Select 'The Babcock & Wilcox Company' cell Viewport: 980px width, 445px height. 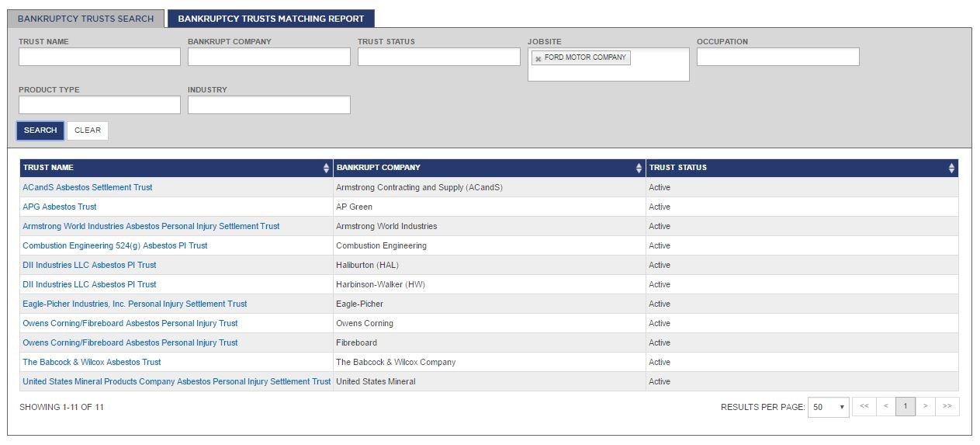tap(489, 362)
